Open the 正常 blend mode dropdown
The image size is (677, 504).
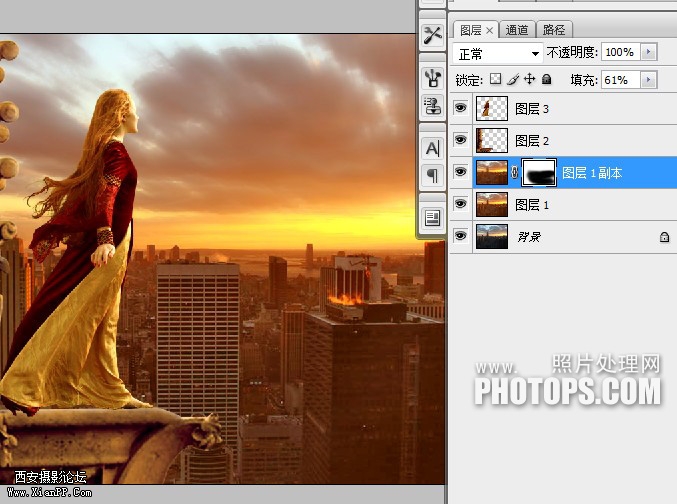coord(498,54)
